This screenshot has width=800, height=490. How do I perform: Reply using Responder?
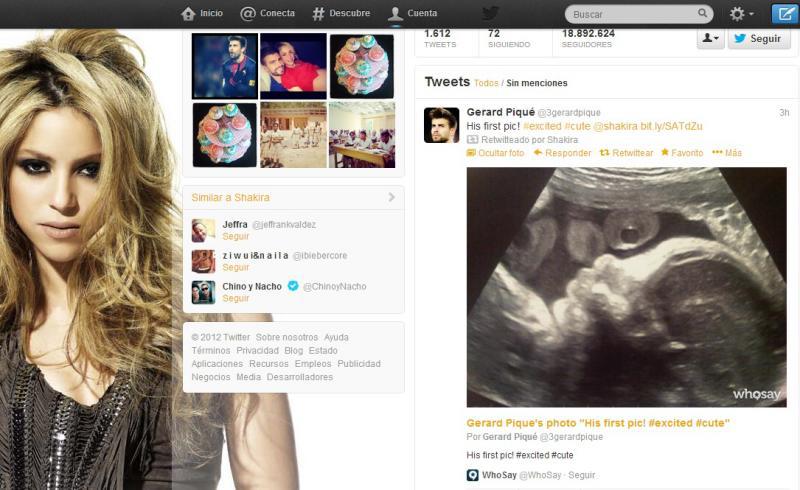point(562,153)
